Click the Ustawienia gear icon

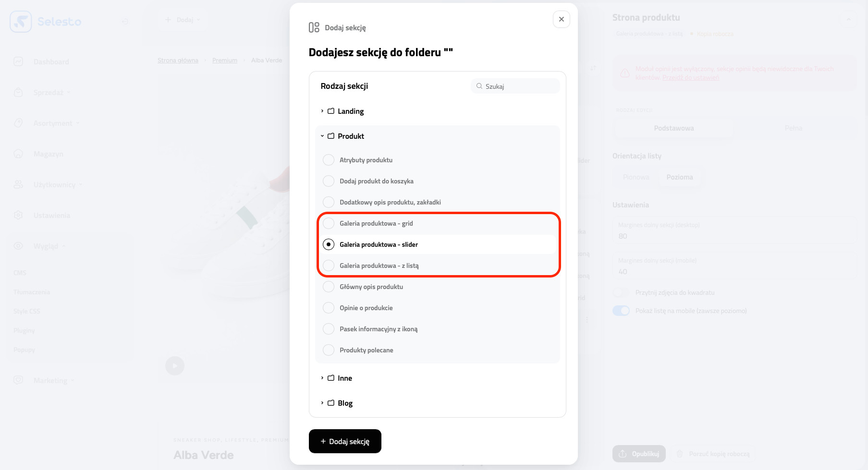[18, 215]
